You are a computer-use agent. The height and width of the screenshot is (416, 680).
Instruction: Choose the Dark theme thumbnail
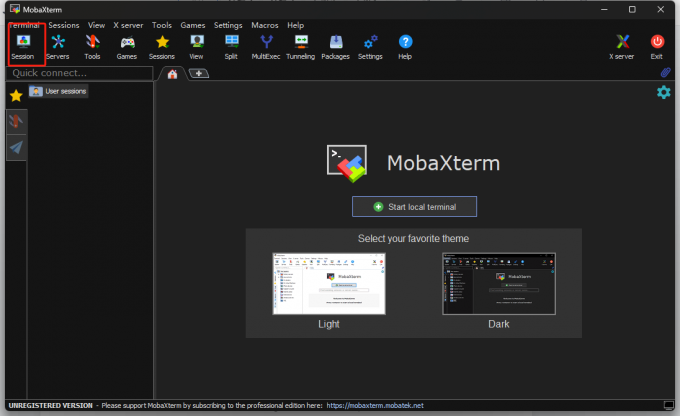coord(499,284)
